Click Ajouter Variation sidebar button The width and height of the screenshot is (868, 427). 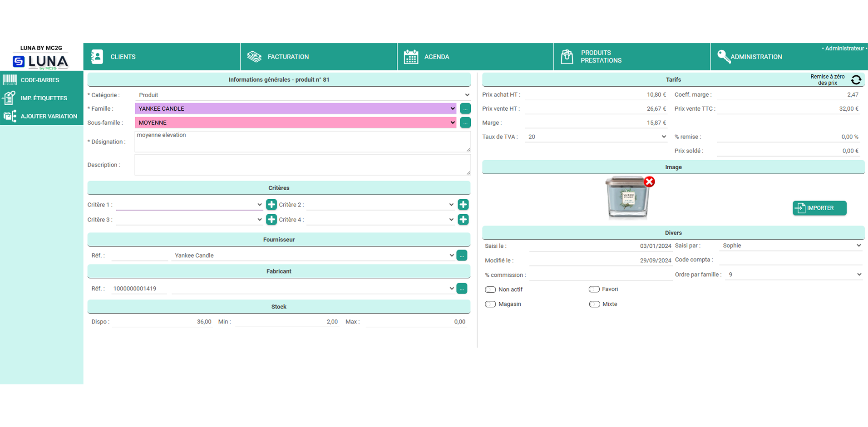pos(42,116)
